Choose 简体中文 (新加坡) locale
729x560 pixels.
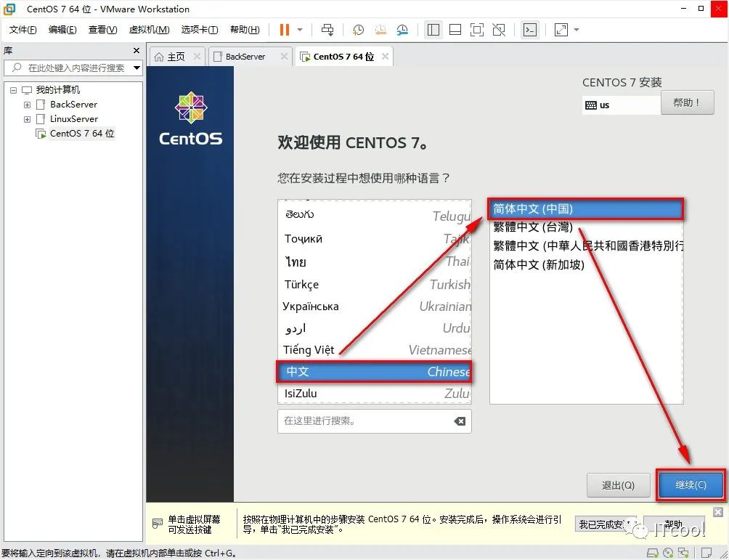point(586,264)
